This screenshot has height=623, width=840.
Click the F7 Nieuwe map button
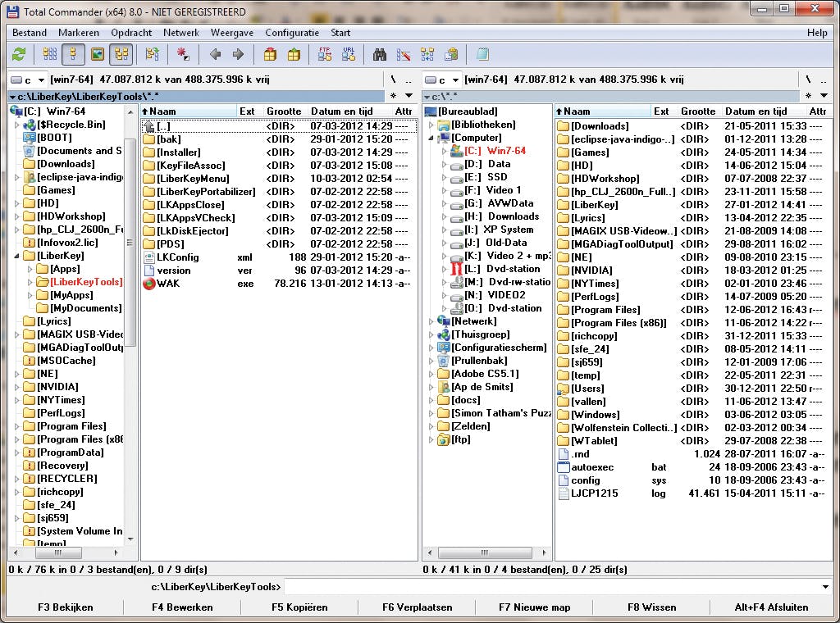pyautogui.click(x=535, y=607)
